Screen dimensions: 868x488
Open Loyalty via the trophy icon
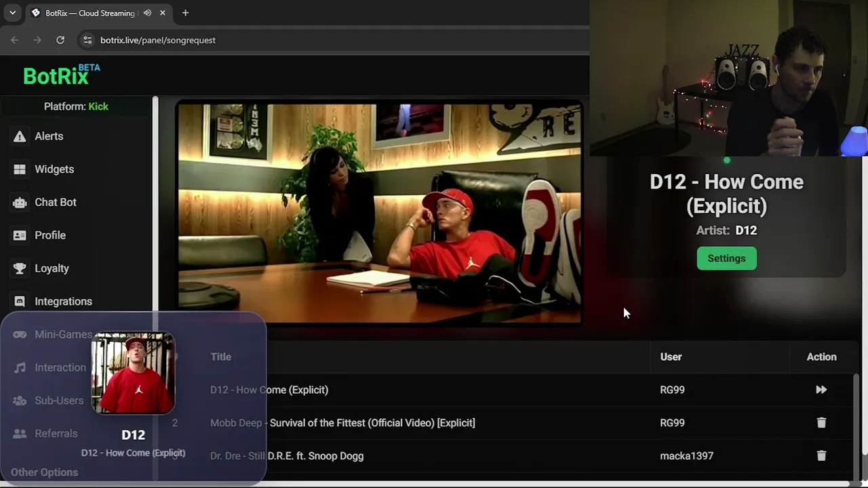tap(20, 268)
